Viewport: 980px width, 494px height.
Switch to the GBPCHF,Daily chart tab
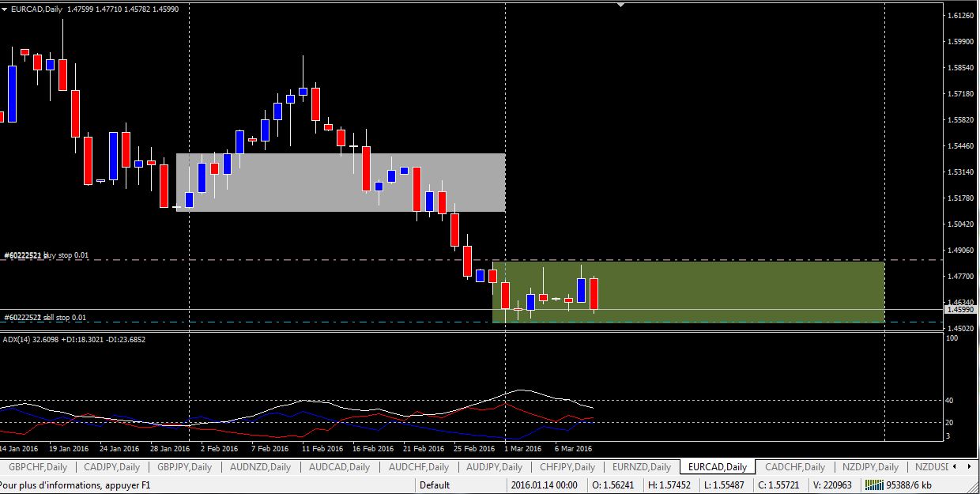click(37, 467)
